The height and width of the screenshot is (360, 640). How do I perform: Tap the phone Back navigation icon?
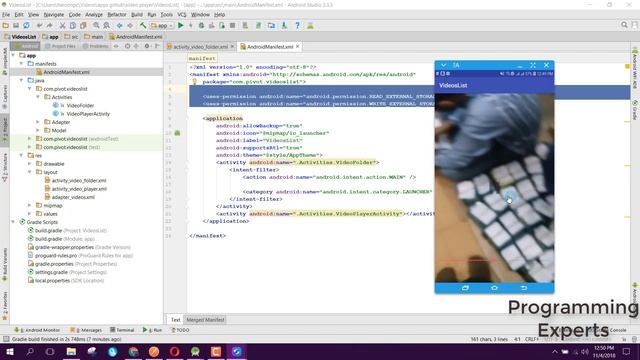click(524, 288)
